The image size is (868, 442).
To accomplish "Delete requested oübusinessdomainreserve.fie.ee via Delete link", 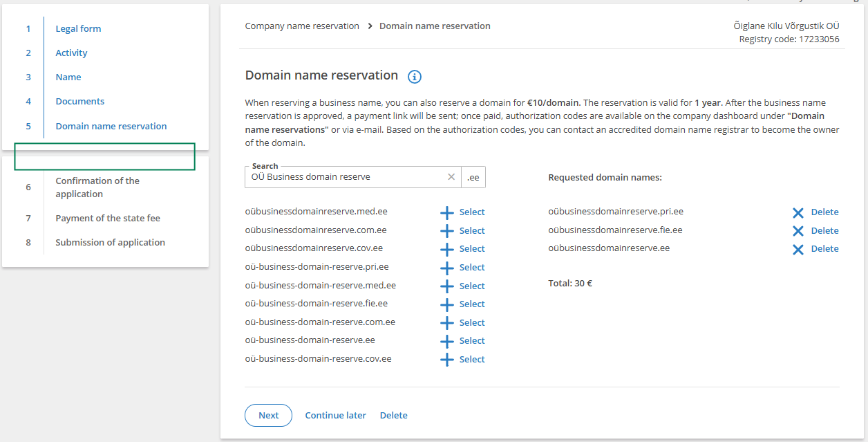I will tap(824, 231).
